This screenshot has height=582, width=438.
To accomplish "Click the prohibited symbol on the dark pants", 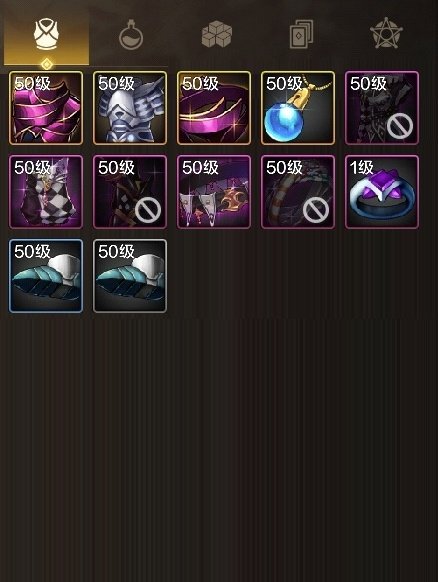I will [148, 210].
